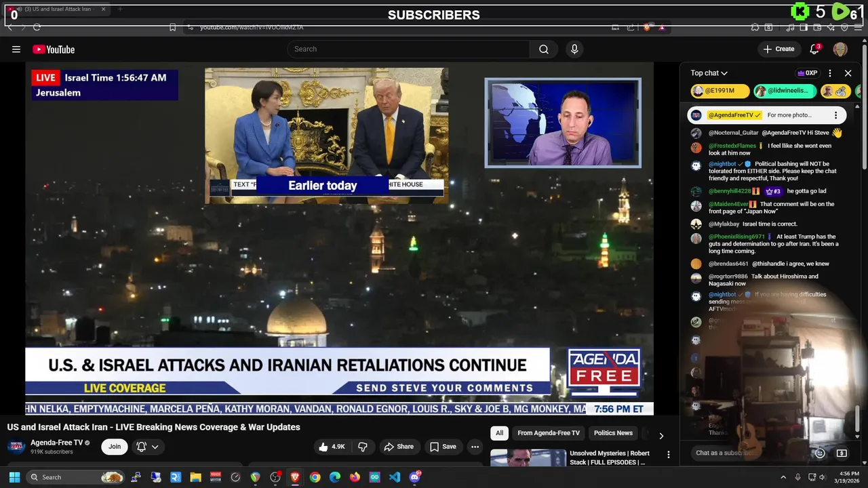Open the Create menu
Viewport: 868px width, 488px height.
[x=778, y=49]
